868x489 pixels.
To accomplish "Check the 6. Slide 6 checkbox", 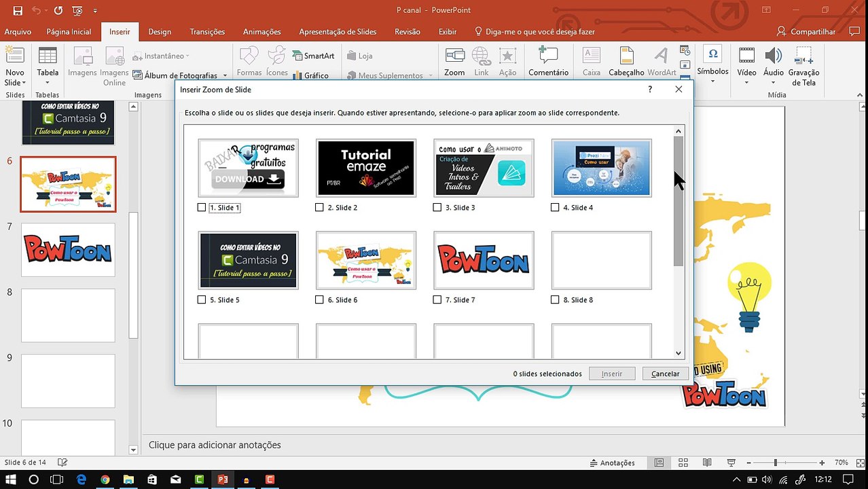I will (x=319, y=300).
